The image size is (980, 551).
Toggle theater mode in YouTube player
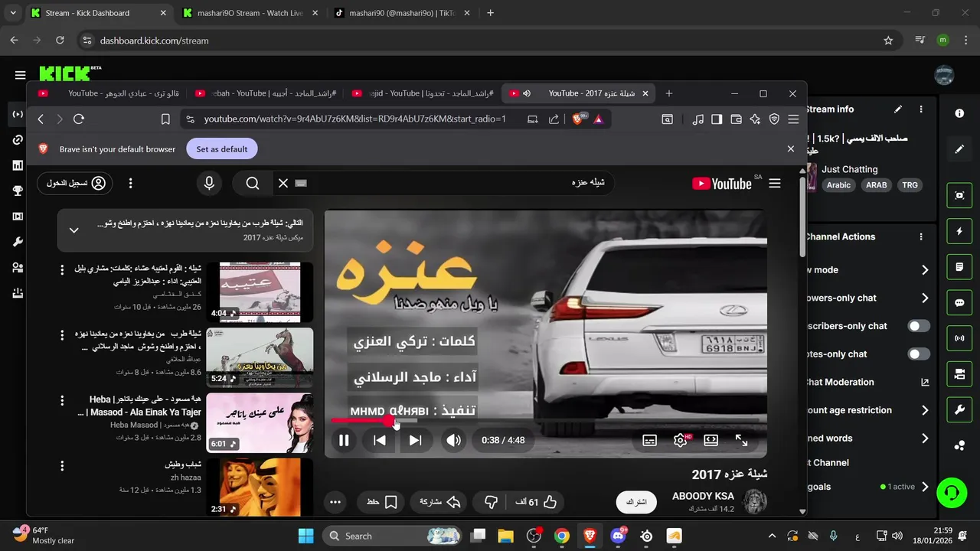[710, 440]
